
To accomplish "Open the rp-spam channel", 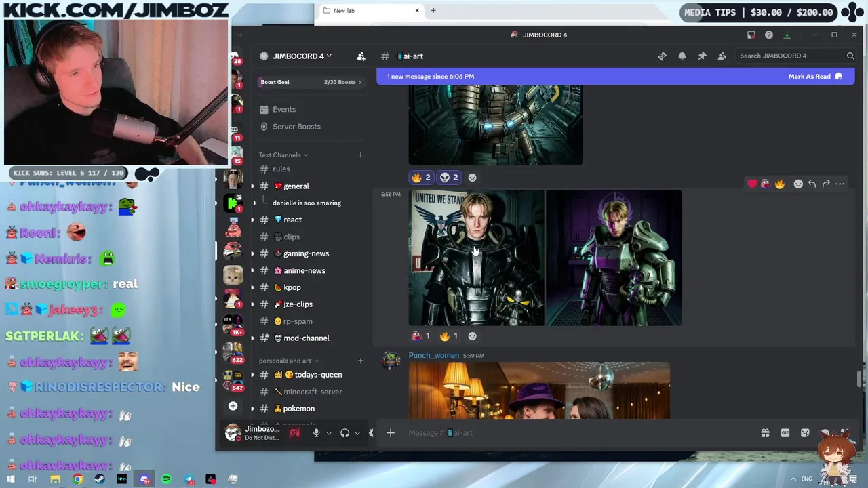I will point(298,321).
